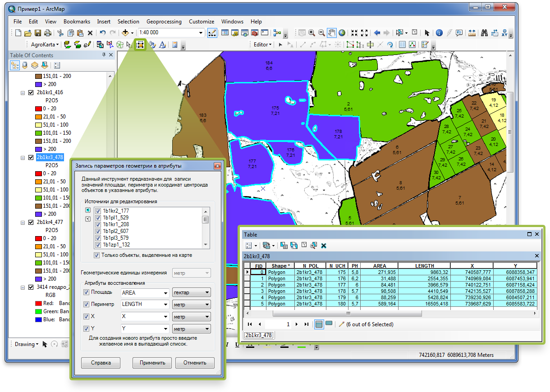
Task: Select the Zoom In magnifier tool
Action: pyautogui.click(x=312, y=33)
